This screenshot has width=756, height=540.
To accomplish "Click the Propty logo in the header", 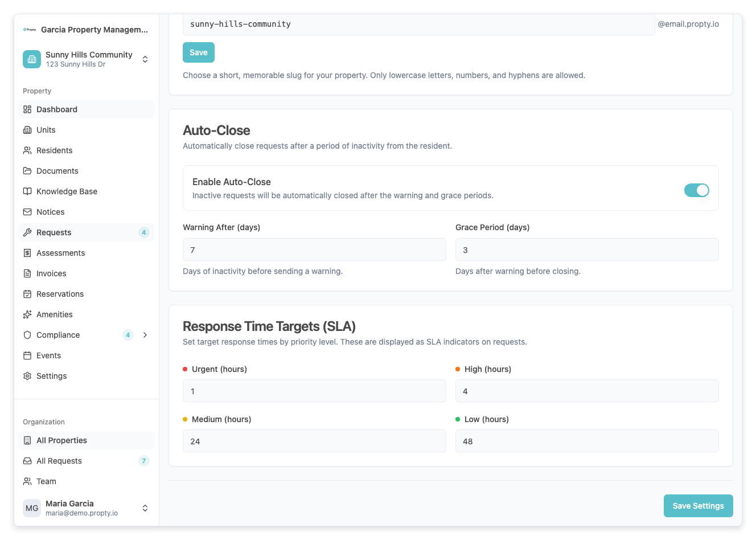I will (x=30, y=30).
